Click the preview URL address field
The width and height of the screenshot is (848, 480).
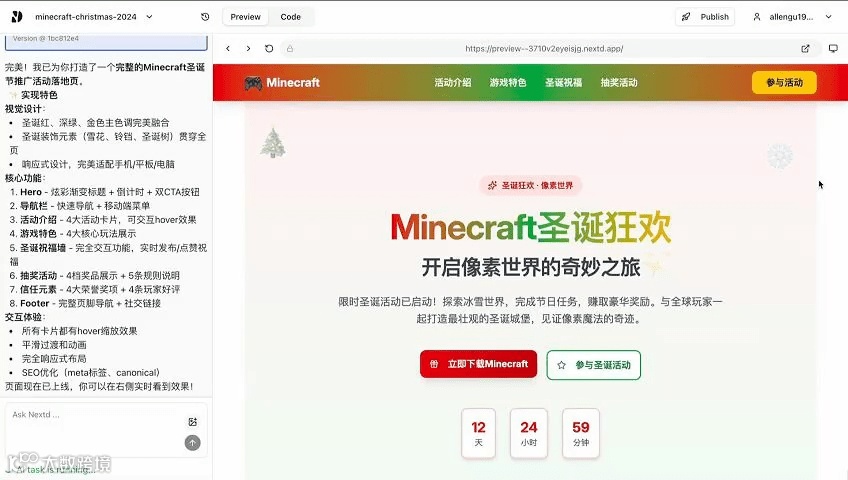(544, 49)
